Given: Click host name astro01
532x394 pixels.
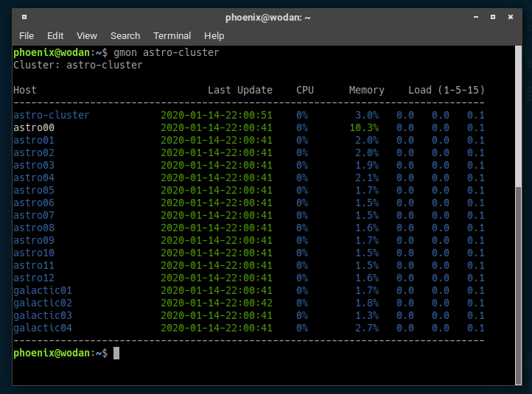Looking at the screenshot, I should pyautogui.click(x=34, y=140).
